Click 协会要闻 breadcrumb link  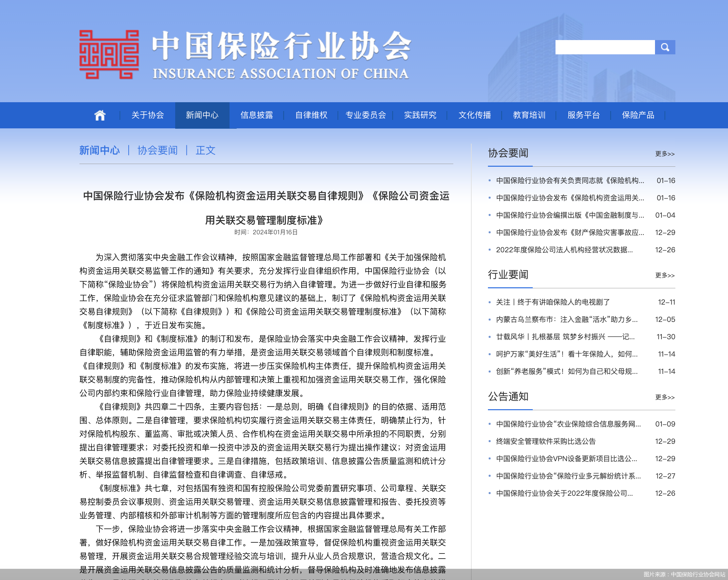tap(158, 150)
